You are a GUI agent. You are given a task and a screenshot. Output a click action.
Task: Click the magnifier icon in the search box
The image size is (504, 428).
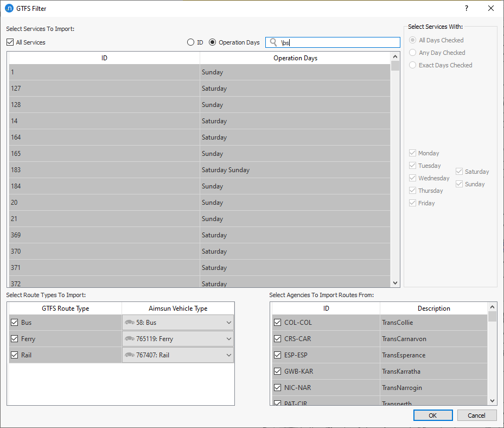tap(273, 42)
